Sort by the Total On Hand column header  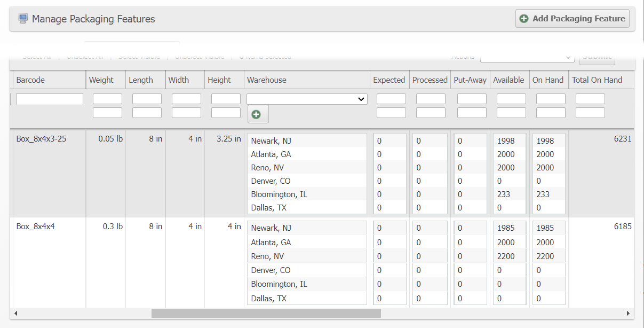(597, 80)
